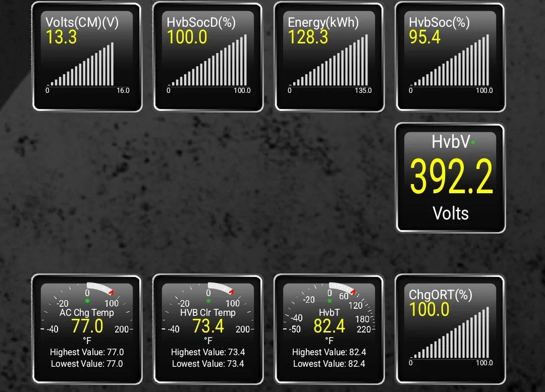Image resolution: width=545 pixels, height=392 pixels.
Task: Open the HvbSoc(%) gauge tile
Action: click(x=451, y=57)
